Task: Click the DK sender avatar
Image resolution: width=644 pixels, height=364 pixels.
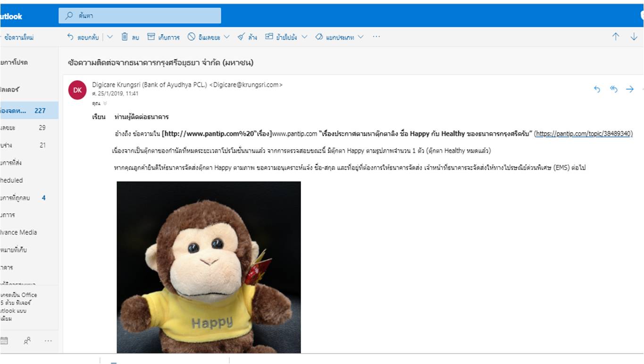Action: [x=77, y=90]
